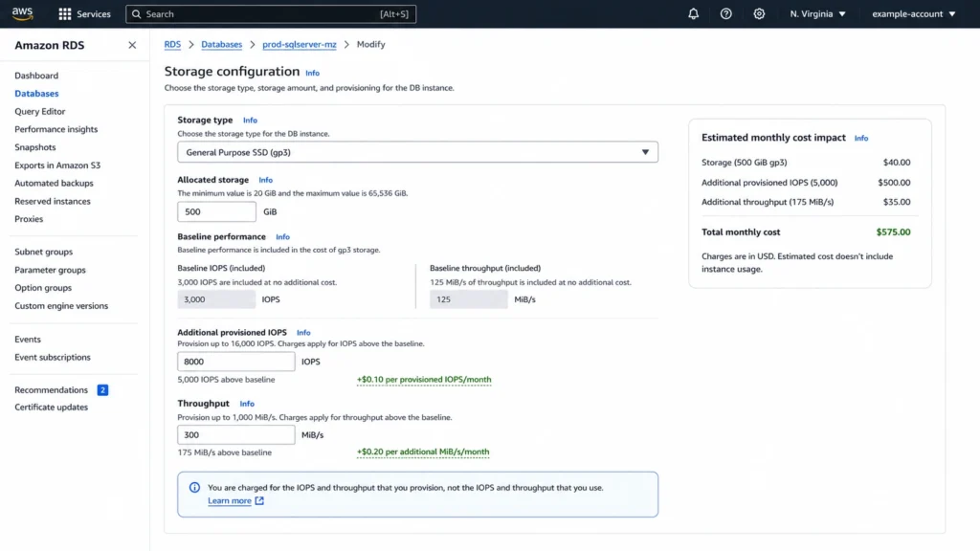This screenshot has width=980, height=551.
Task: Open Events in sidebar
Action: 28,340
